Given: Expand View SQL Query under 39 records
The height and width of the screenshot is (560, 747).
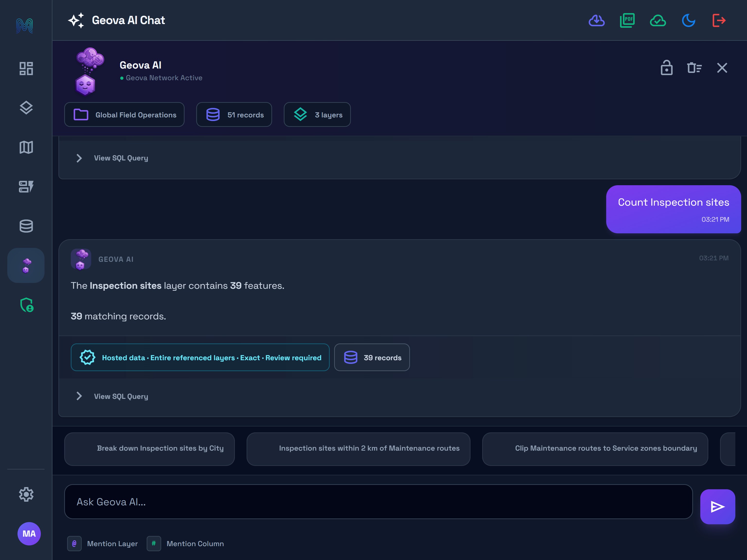Looking at the screenshot, I should (112, 396).
